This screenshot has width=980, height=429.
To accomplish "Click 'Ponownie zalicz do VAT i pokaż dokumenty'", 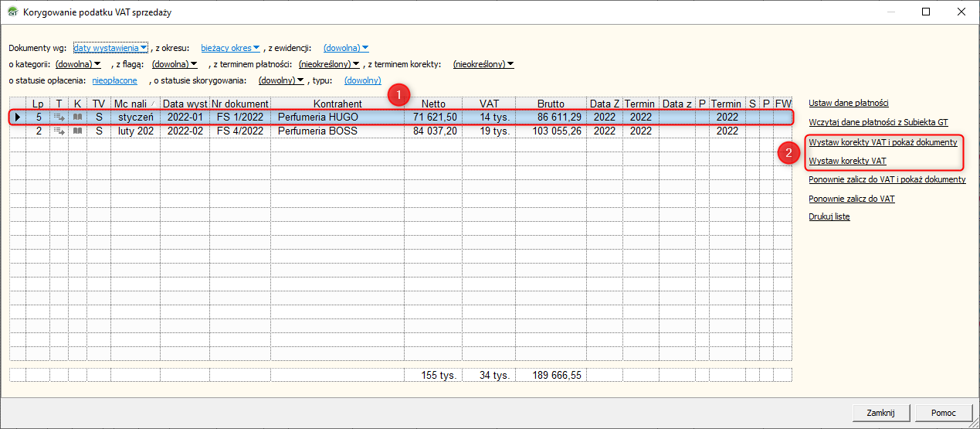I will (887, 179).
